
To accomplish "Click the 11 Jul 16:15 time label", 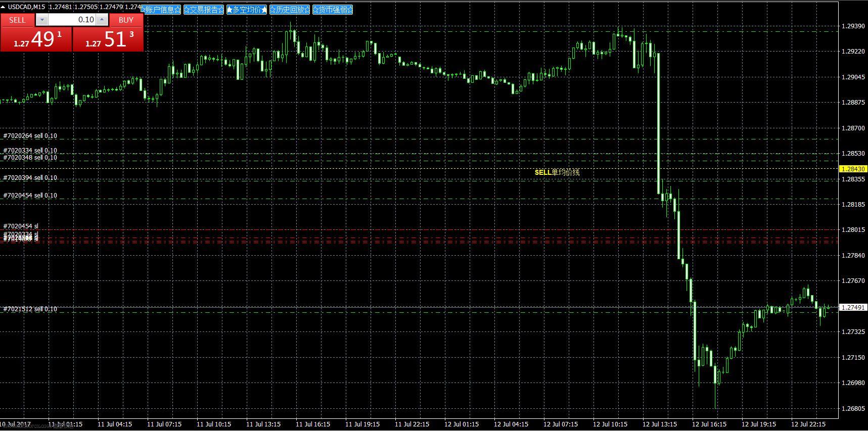I will (x=313, y=424).
